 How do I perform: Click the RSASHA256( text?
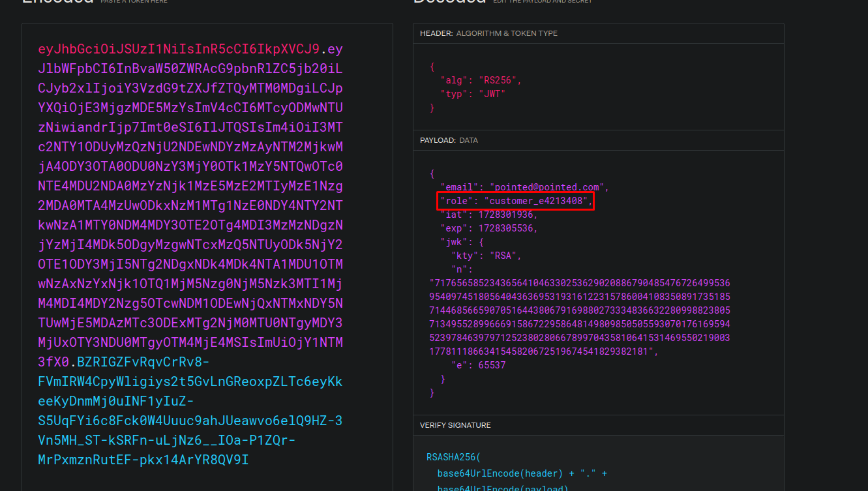[x=453, y=457]
